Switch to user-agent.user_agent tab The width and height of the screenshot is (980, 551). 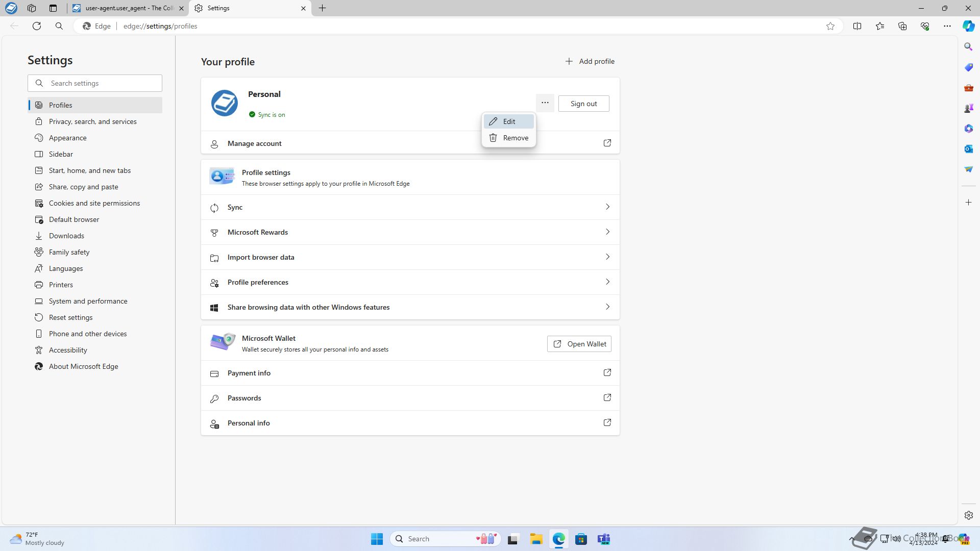(128, 8)
